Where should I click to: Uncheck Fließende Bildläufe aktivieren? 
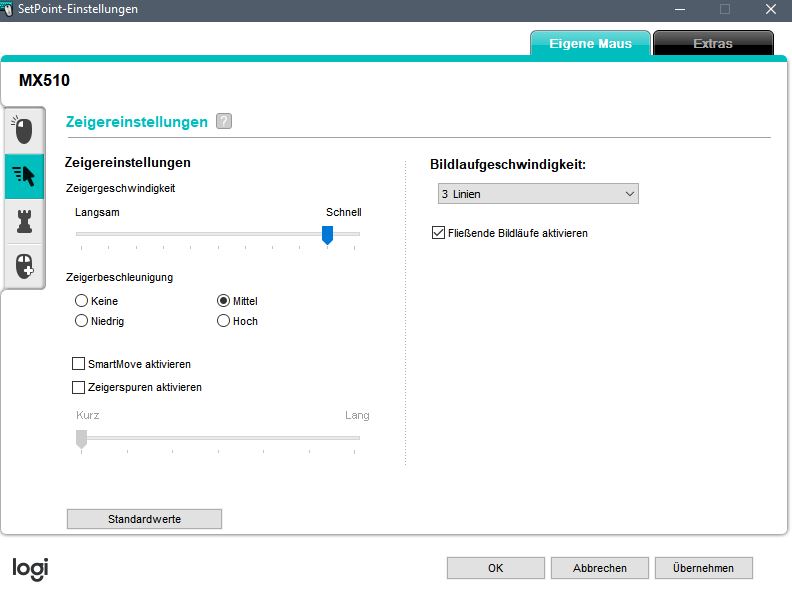click(438, 233)
